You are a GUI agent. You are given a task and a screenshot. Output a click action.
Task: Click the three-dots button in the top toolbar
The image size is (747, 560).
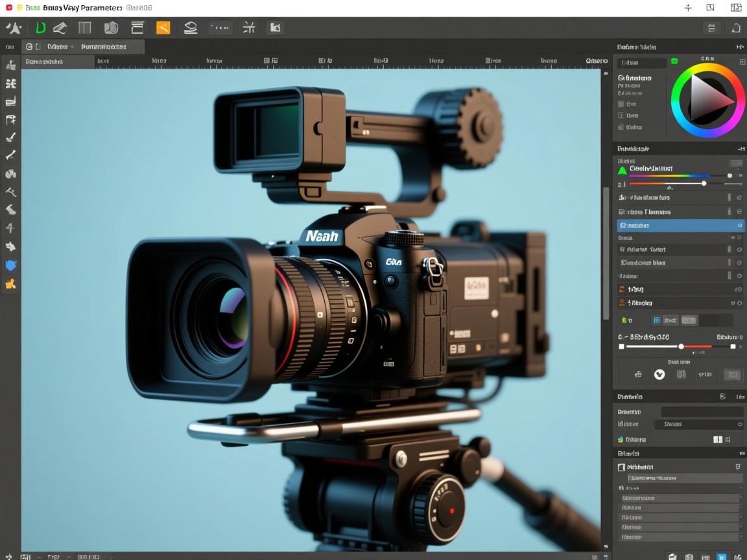click(220, 28)
